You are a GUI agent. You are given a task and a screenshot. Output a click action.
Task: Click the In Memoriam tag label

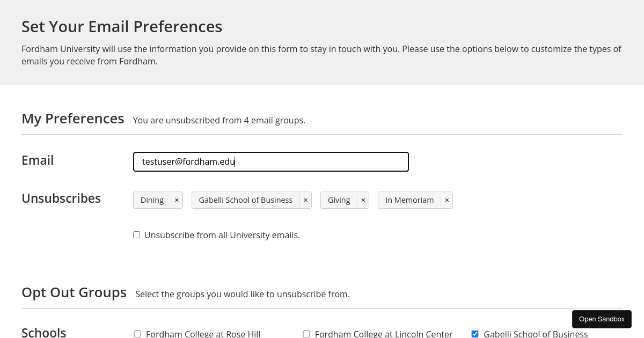[x=409, y=200]
